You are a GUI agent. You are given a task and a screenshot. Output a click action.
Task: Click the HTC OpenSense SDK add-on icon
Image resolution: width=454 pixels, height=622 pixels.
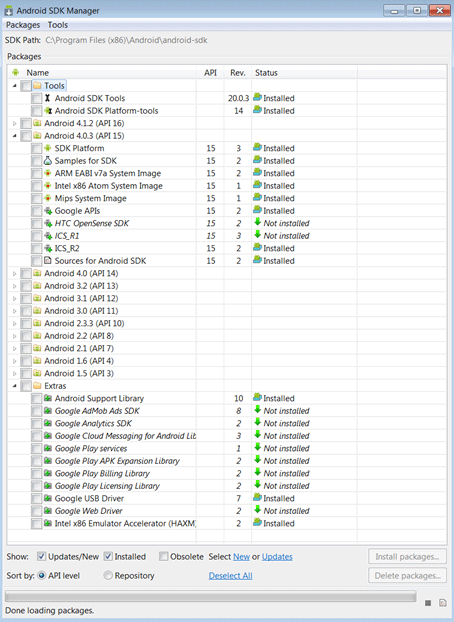48,223
